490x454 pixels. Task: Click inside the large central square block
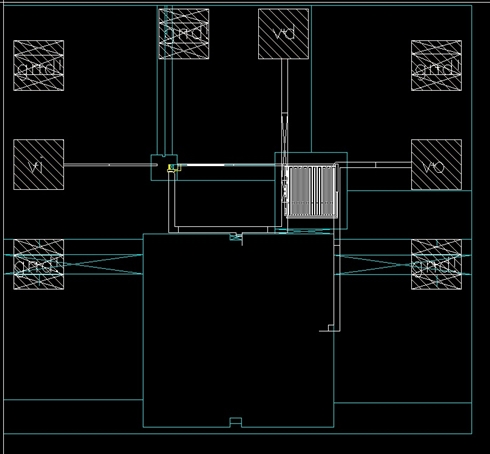point(238,330)
